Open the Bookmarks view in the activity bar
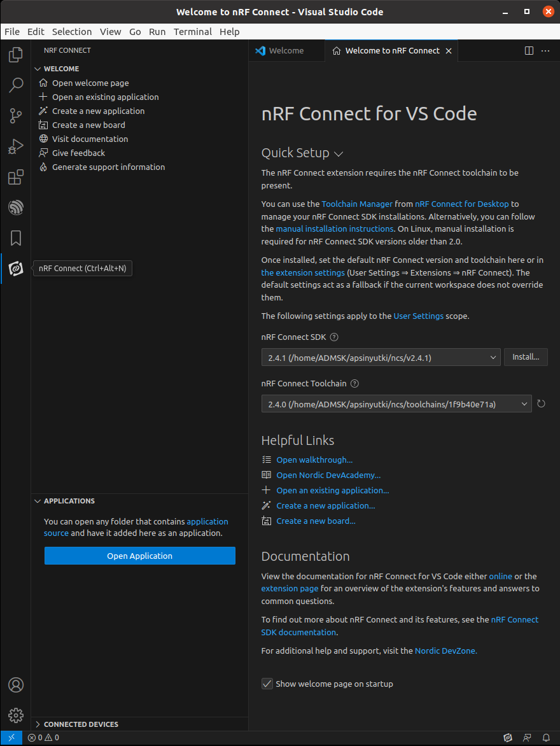The image size is (560, 746). coord(16,238)
